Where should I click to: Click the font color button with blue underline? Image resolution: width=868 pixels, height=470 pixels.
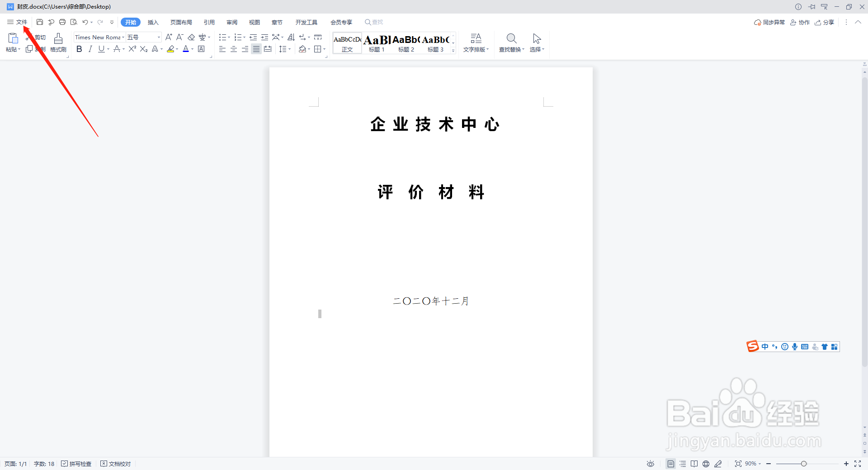point(186,49)
